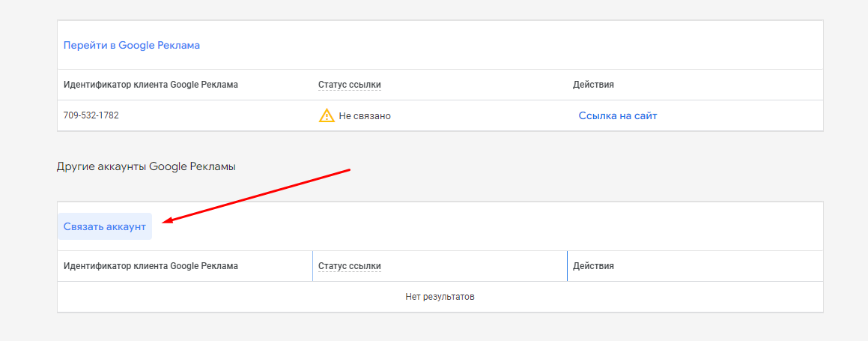868x341 pixels.
Task: Click the tail end of red arrow
Action: (349, 170)
